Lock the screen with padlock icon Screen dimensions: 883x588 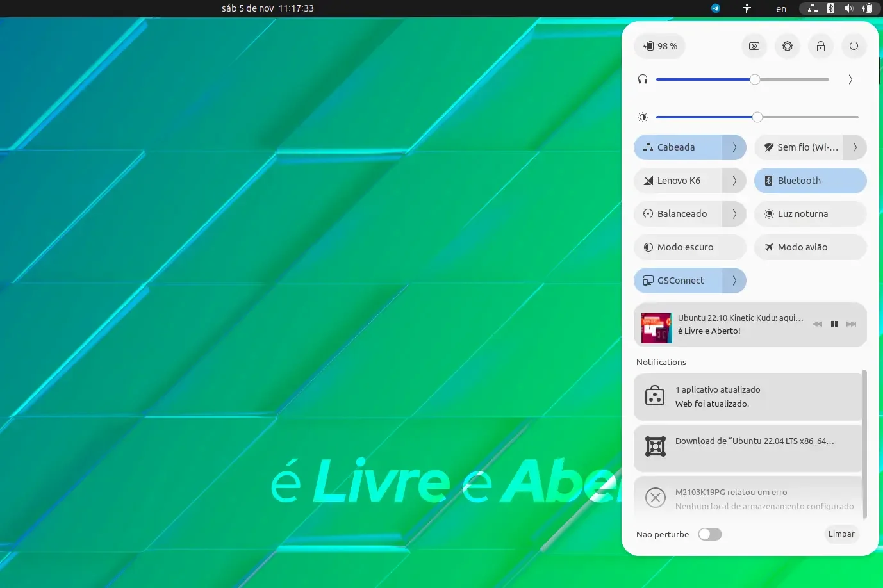click(x=821, y=46)
